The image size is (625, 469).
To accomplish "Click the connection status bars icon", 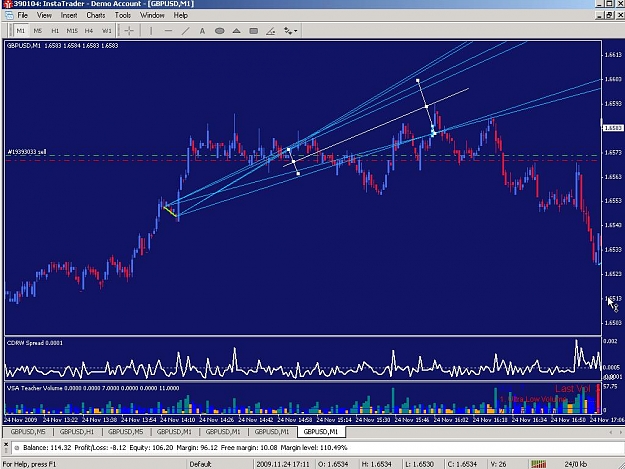I will coord(539,464).
